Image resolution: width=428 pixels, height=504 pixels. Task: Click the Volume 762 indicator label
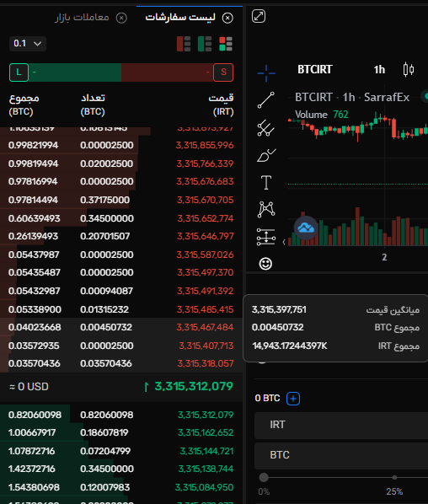[322, 115]
